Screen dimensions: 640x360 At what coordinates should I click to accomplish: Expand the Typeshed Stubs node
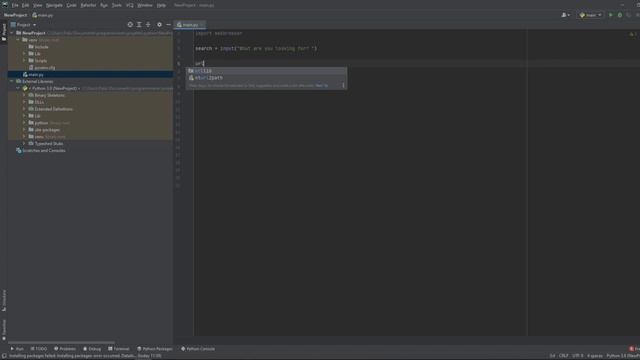point(24,144)
